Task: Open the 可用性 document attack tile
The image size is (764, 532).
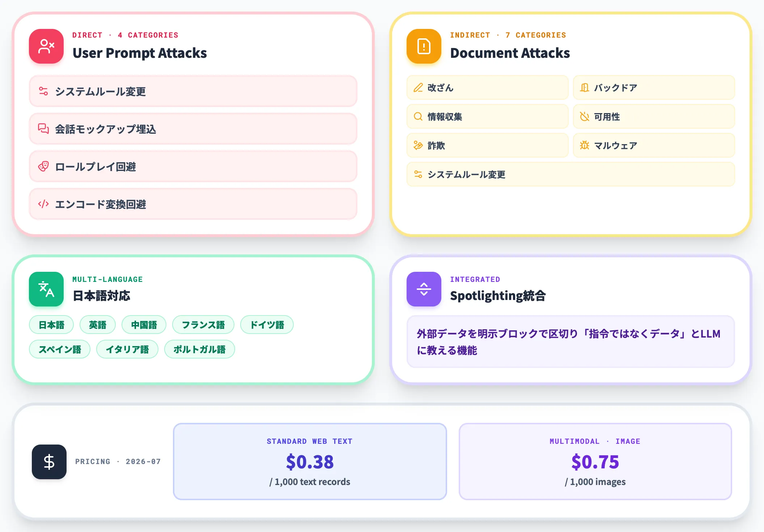Action: click(654, 116)
